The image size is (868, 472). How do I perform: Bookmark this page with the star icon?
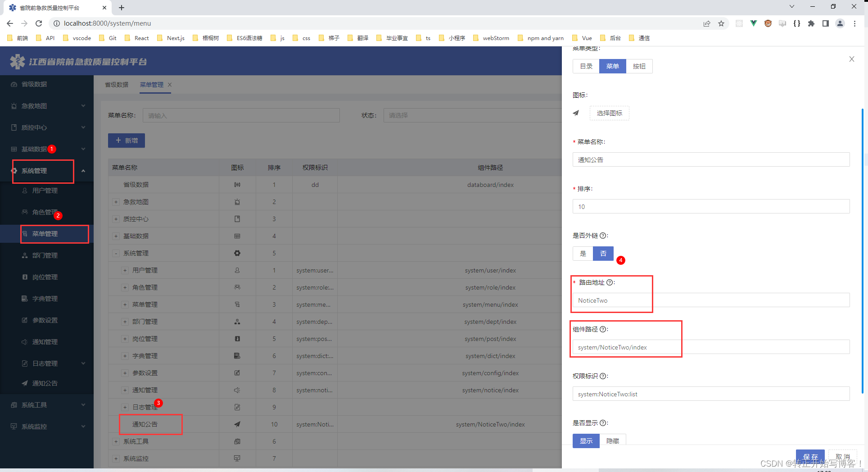721,23
